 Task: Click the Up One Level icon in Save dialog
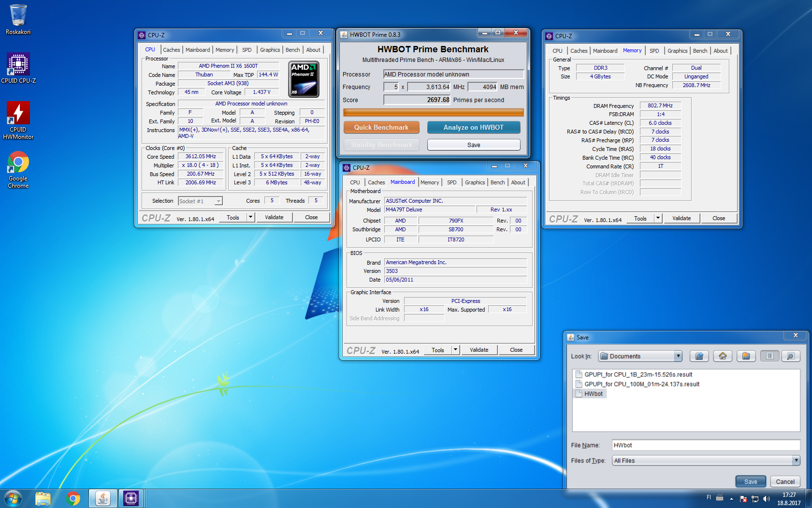click(x=699, y=356)
